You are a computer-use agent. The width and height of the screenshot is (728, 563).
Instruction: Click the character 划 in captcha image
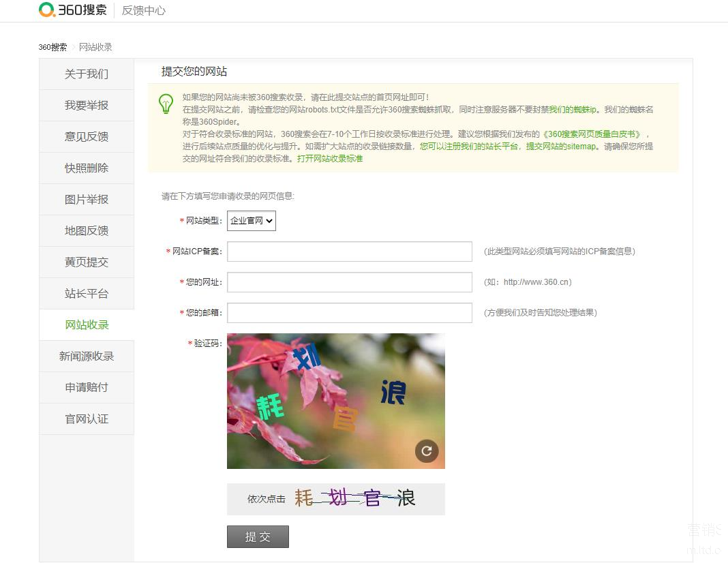(x=306, y=357)
